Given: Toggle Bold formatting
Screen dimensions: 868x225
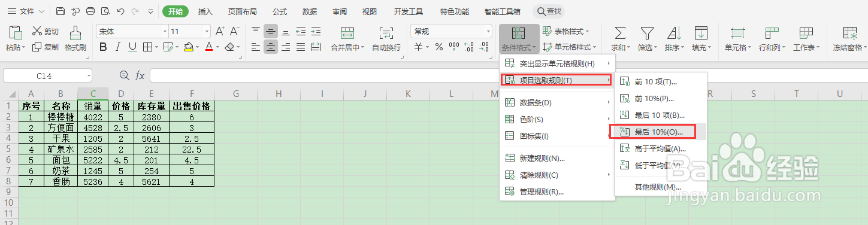Looking at the screenshot, I should [103, 47].
